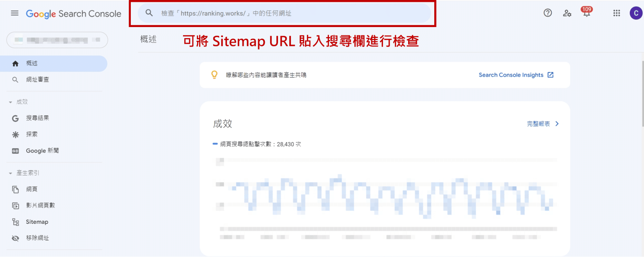
Task: Open the Sitemap sidebar item
Action: point(37,222)
